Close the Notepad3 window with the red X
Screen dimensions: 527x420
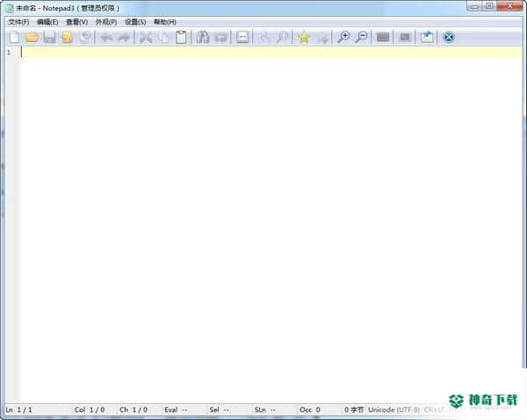(x=509, y=6)
